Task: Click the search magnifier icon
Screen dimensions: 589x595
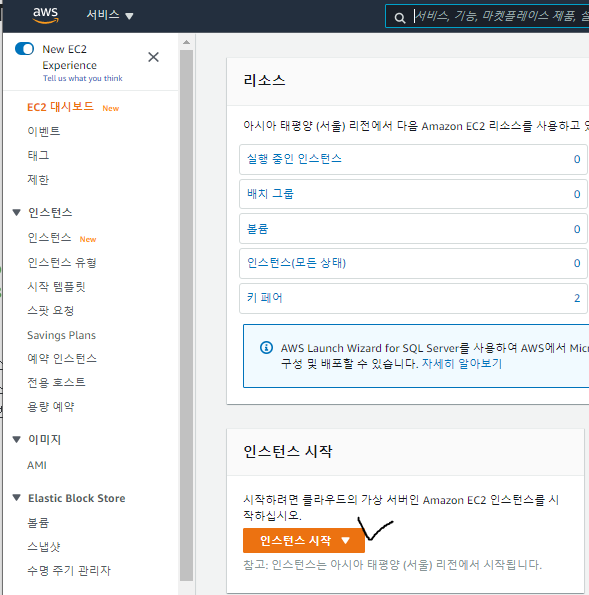Action: [399, 17]
